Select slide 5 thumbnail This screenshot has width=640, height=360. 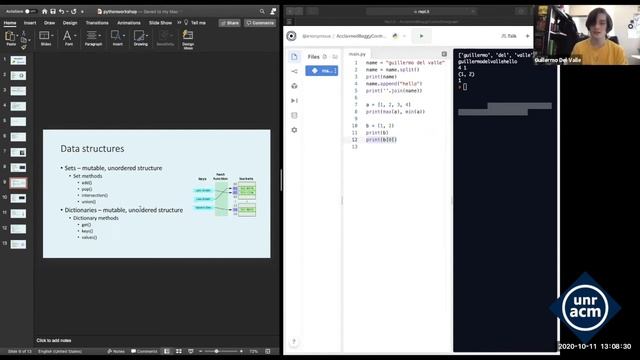[18, 122]
